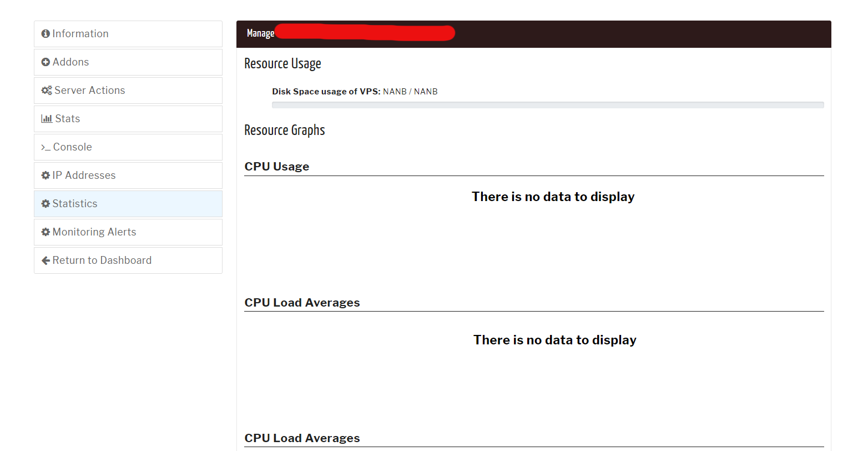Go to the Addons section
Viewport: 868px width, 451px height.
click(70, 62)
